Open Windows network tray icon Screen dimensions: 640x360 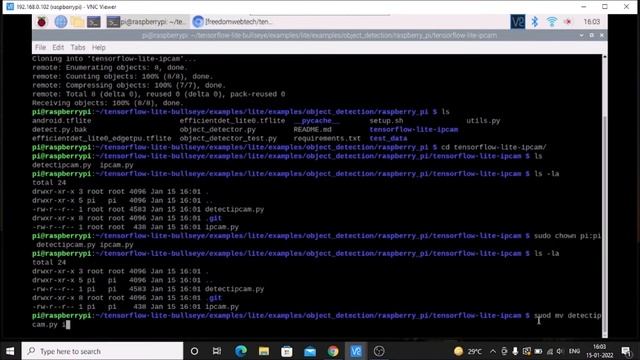549,351
